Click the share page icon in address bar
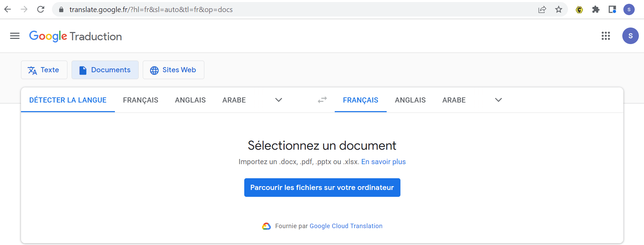This screenshot has height=245, width=644. 542,10
